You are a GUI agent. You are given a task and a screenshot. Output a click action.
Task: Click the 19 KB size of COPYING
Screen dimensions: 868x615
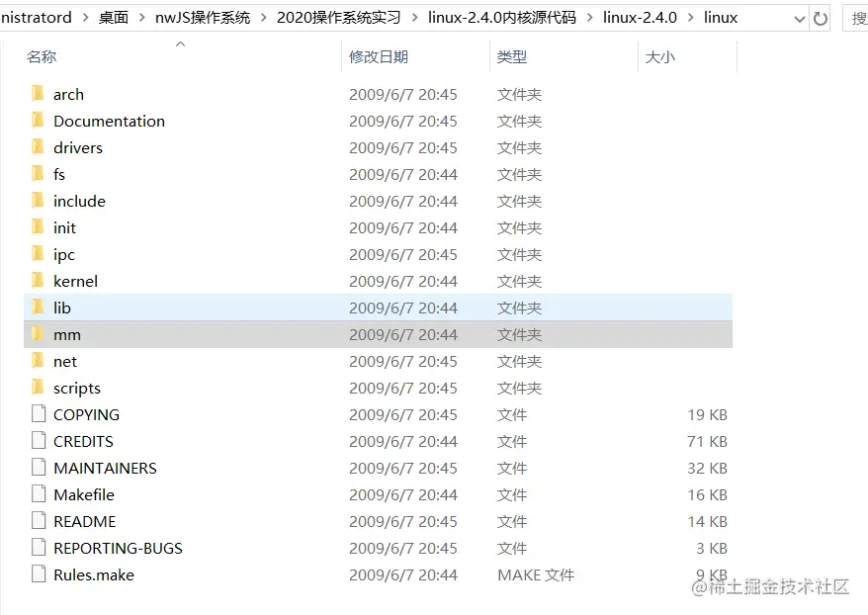point(707,414)
